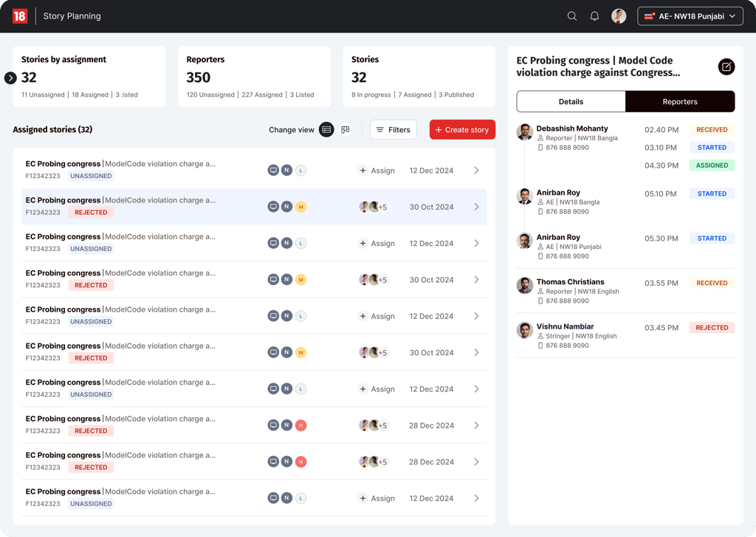756x537 pixels.
Task: Click the H priority badge, first 28 Dec row
Action: click(x=301, y=425)
